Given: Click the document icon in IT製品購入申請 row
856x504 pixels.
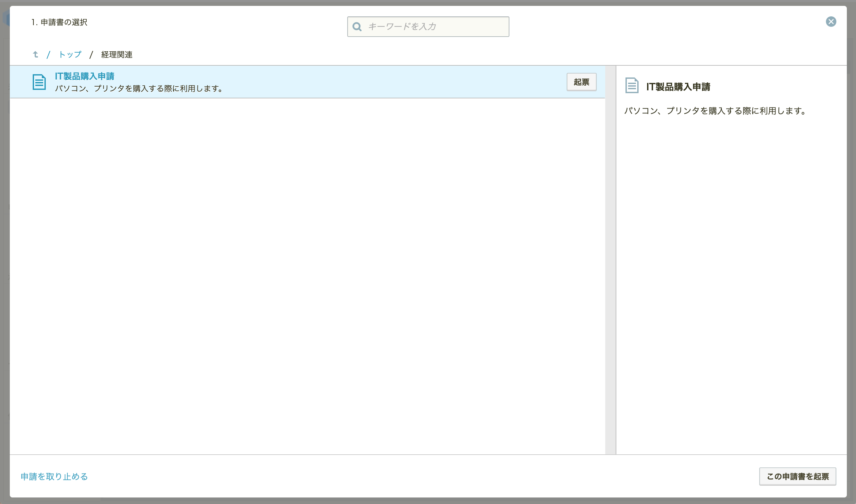Looking at the screenshot, I should [39, 82].
